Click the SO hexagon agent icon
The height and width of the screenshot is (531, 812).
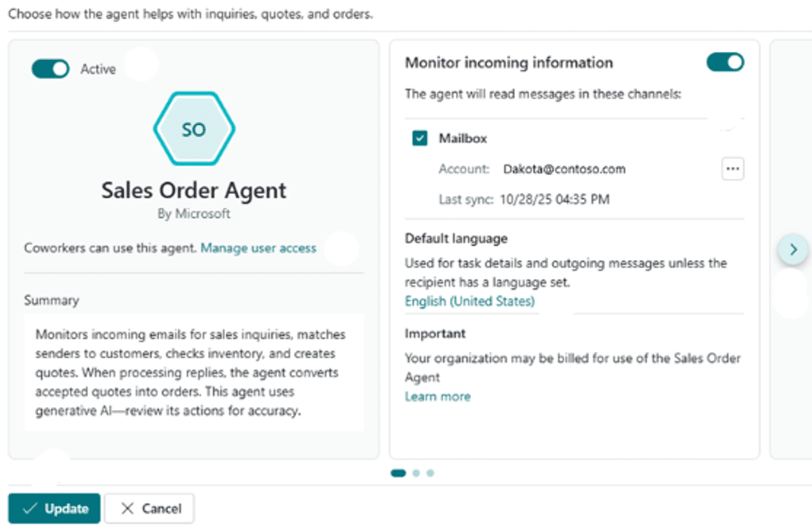click(x=194, y=130)
